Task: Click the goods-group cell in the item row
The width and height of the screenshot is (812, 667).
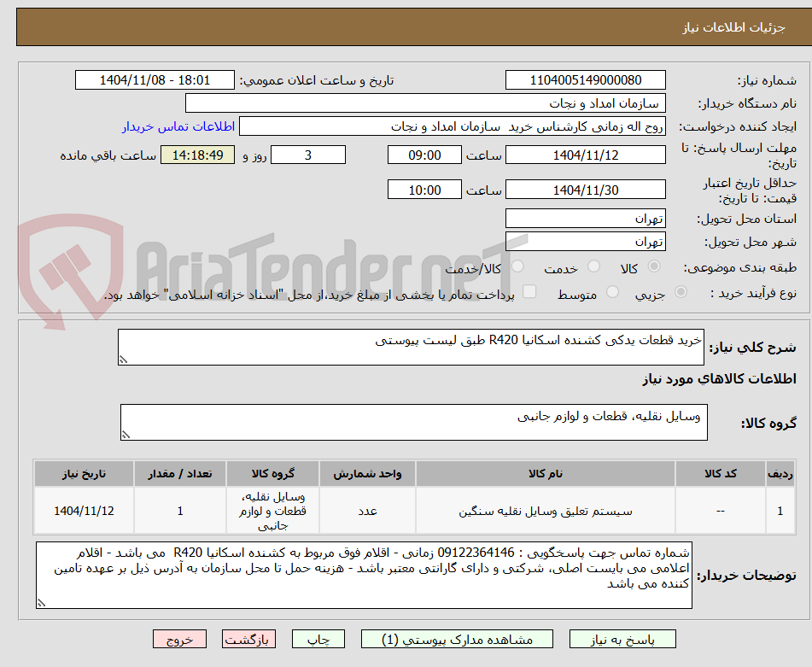Action: [273, 511]
